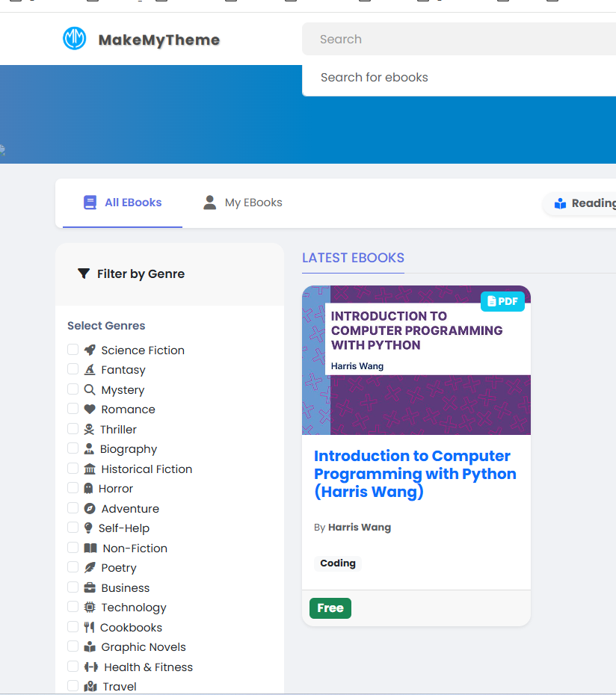Screen dimensions: 616x695
Task: Click the Romance heart icon
Action: (x=90, y=409)
